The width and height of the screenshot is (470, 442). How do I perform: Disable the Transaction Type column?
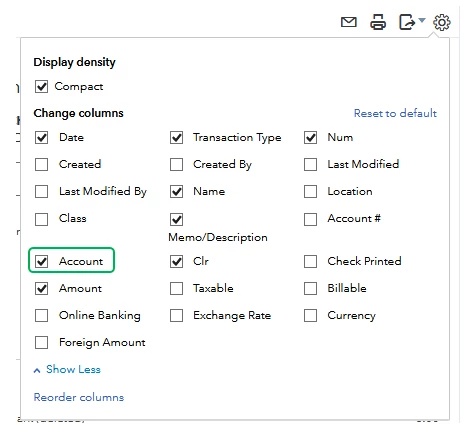coord(176,137)
